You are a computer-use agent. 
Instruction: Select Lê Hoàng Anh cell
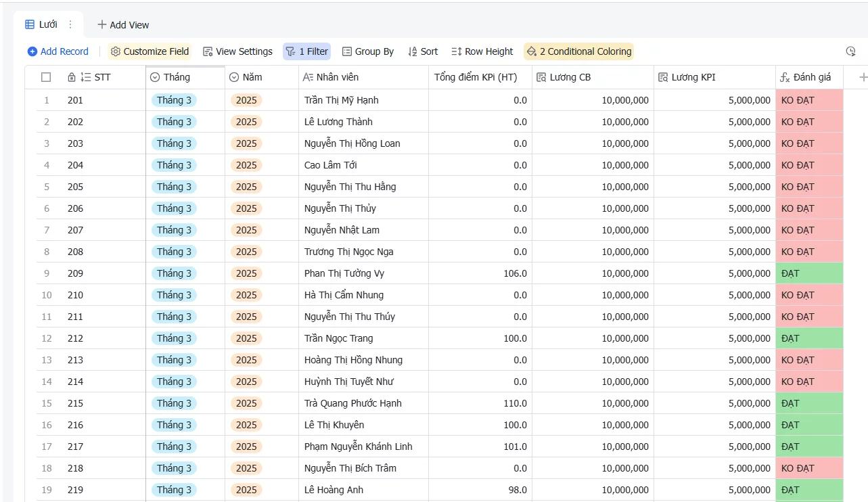coord(363,490)
